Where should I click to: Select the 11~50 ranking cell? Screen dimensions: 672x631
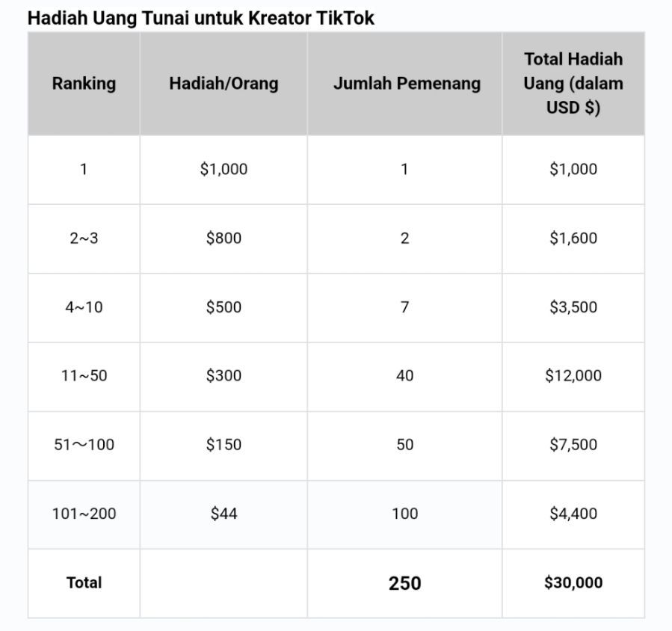click(x=84, y=375)
